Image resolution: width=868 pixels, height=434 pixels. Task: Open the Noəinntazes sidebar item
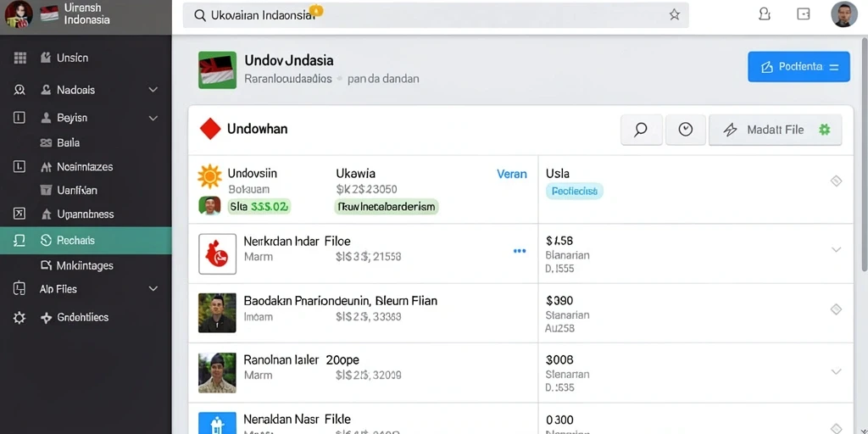pyautogui.click(x=77, y=167)
